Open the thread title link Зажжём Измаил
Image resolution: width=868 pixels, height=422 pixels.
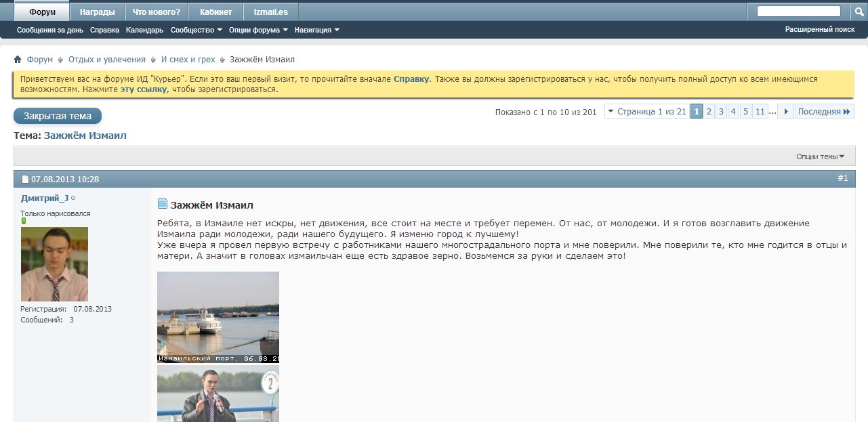pos(85,135)
